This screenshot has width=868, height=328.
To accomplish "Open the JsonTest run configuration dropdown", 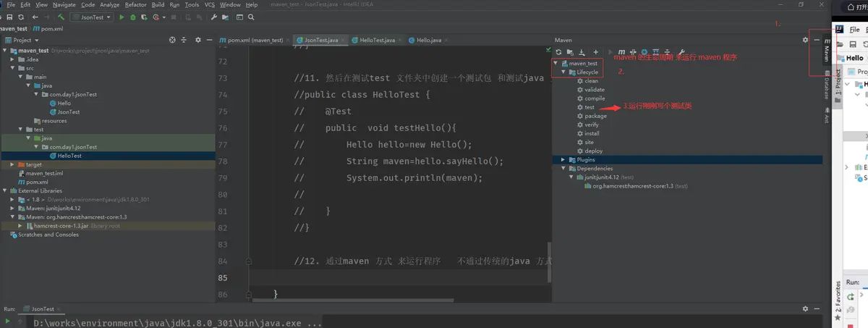I will point(92,16).
